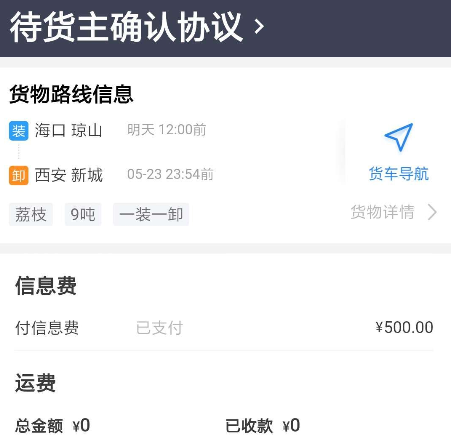Tap the 付信息费 row

click(224, 328)
